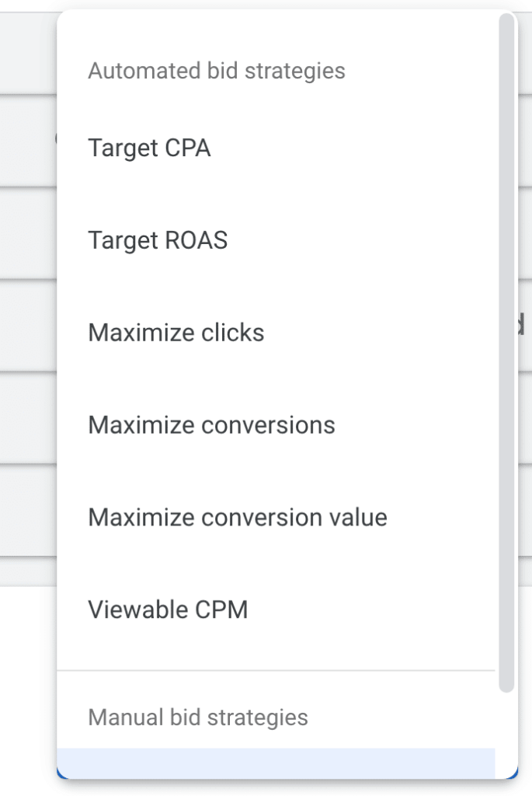Select Maximize conversion value strategy

[x=238, y=517]
